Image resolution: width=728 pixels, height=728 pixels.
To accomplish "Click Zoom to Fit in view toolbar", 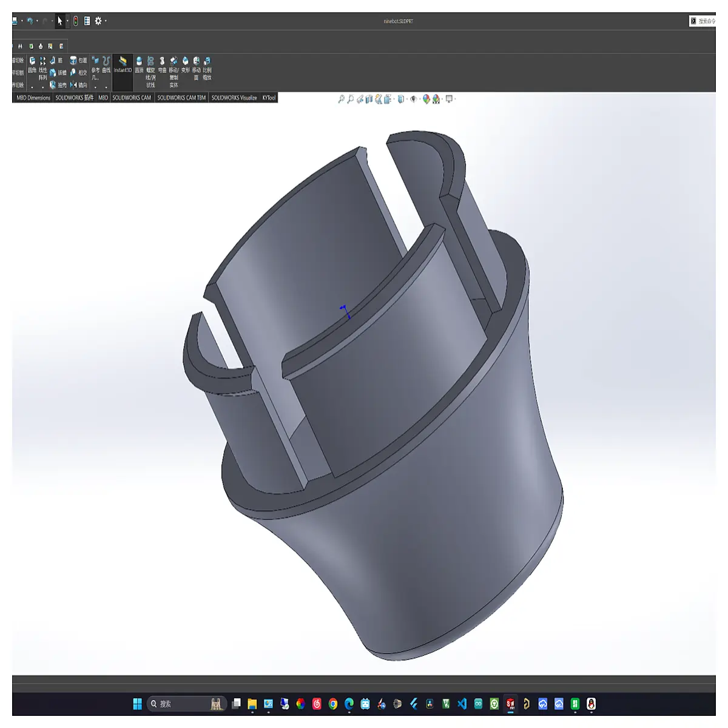I will [341, 99].
